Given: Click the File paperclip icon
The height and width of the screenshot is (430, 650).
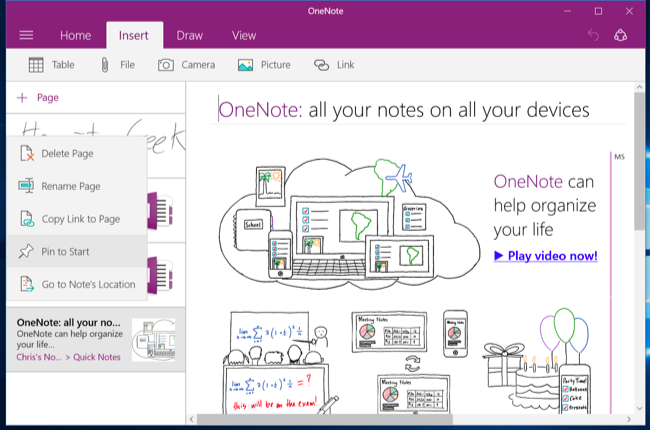Looking at the screenshot, I should 105,65.
